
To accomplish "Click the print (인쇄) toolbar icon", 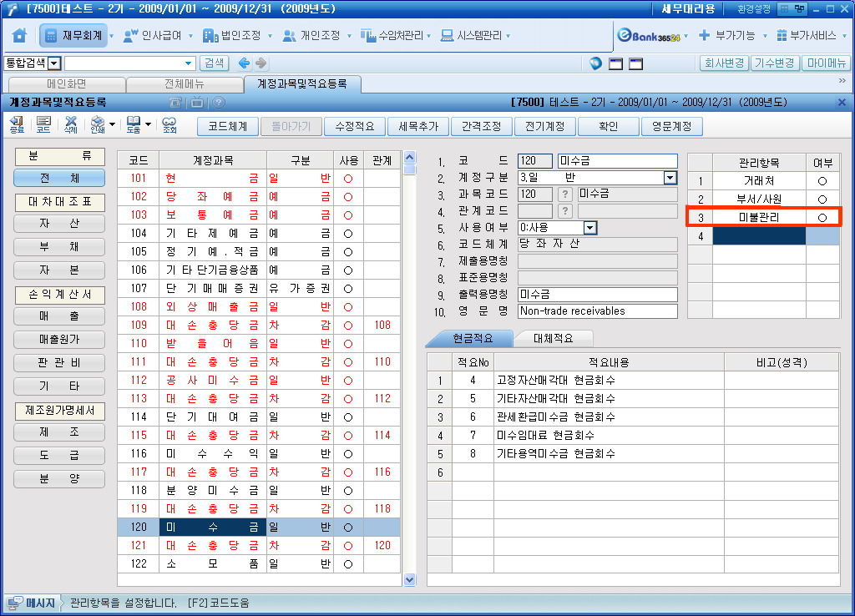I will [98, 125].
